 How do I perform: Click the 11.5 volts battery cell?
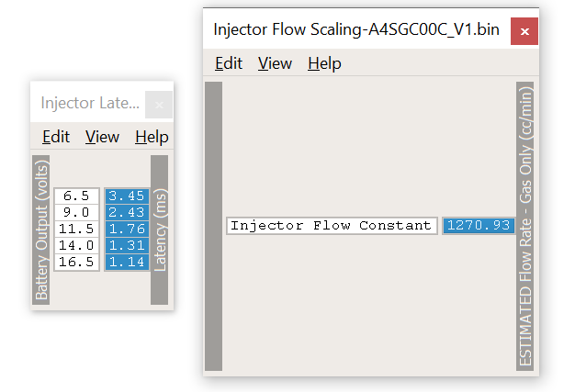pyautogui.click(x=77, y=230)
